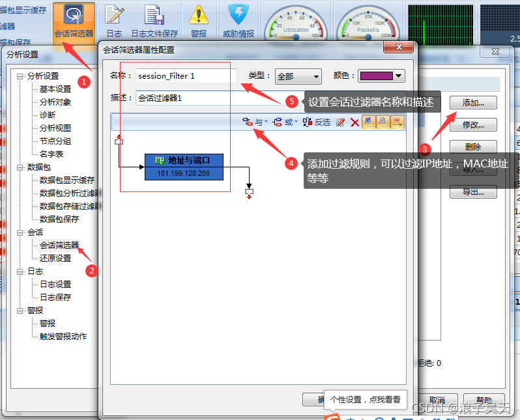
Task: Click the 删除 button
Action: click(x=473, y=147)
